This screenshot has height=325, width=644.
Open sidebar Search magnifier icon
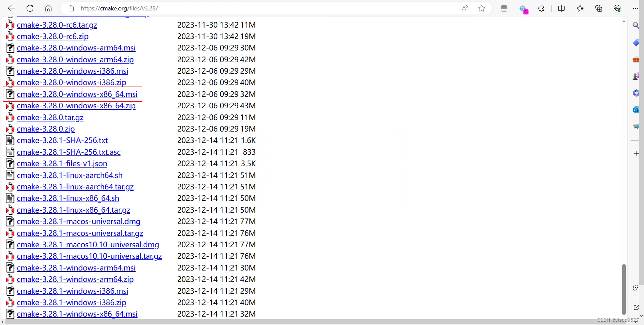(636, 25)
